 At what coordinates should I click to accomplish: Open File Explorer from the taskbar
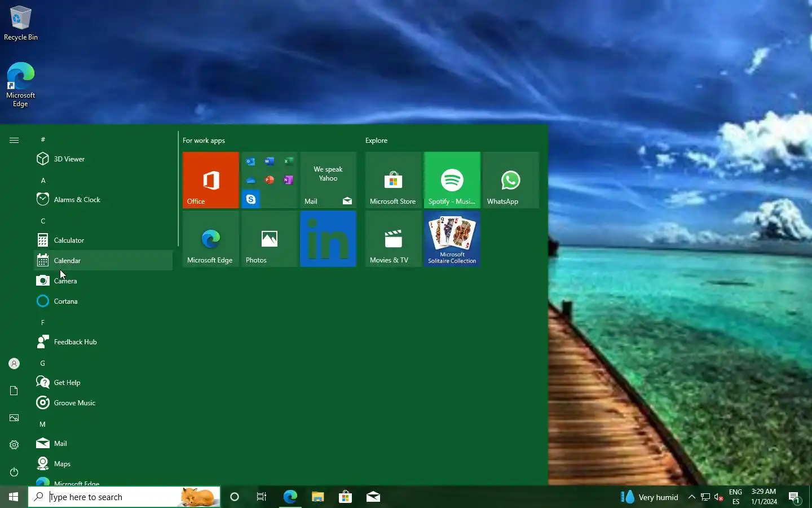[317, 497]
